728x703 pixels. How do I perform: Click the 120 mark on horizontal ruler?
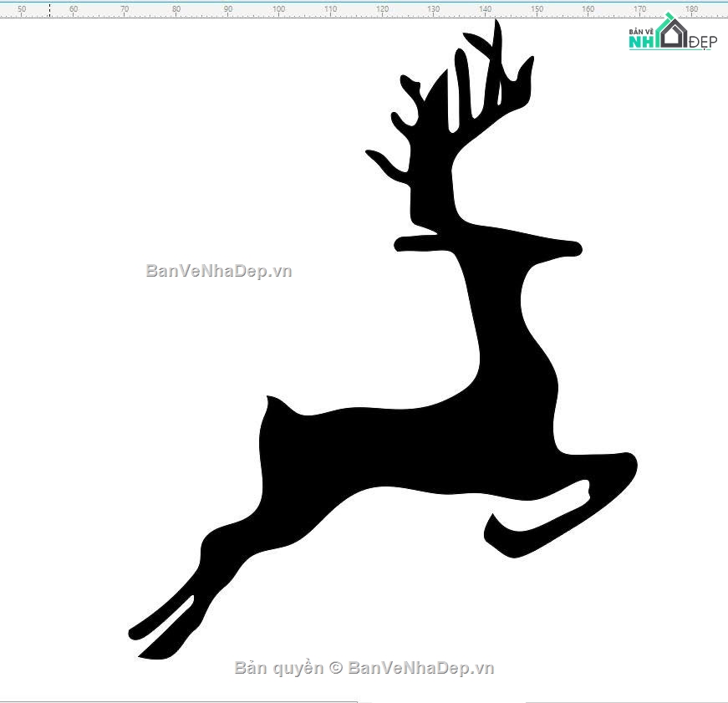(382, 9)
